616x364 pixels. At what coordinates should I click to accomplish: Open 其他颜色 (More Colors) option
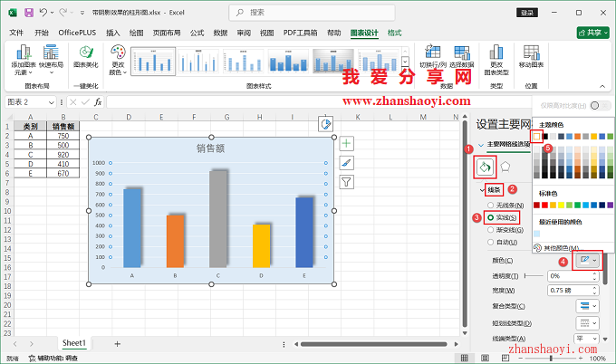[x=557, y=248]
